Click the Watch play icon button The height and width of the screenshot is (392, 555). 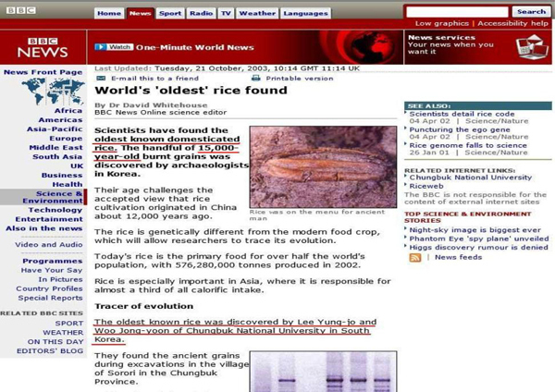(114, 47)
